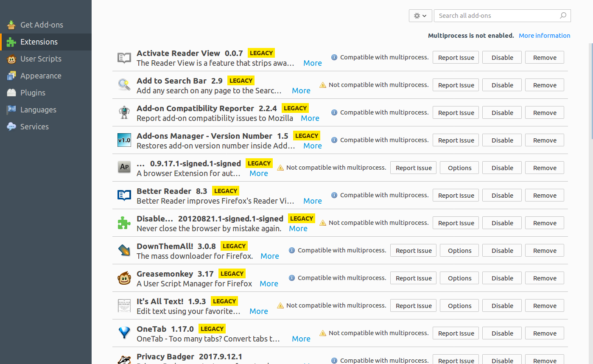
Task: Click the Add-ons Manager Version Number v1.0 icon
Action: 124,140
